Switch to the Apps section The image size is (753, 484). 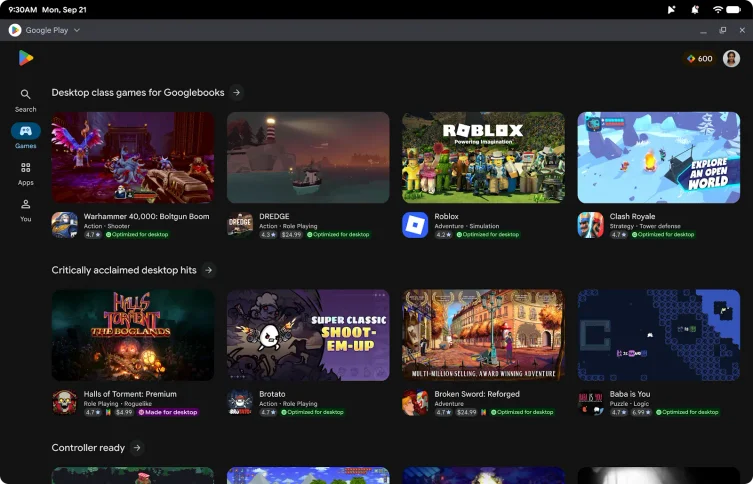click(25, 173)
